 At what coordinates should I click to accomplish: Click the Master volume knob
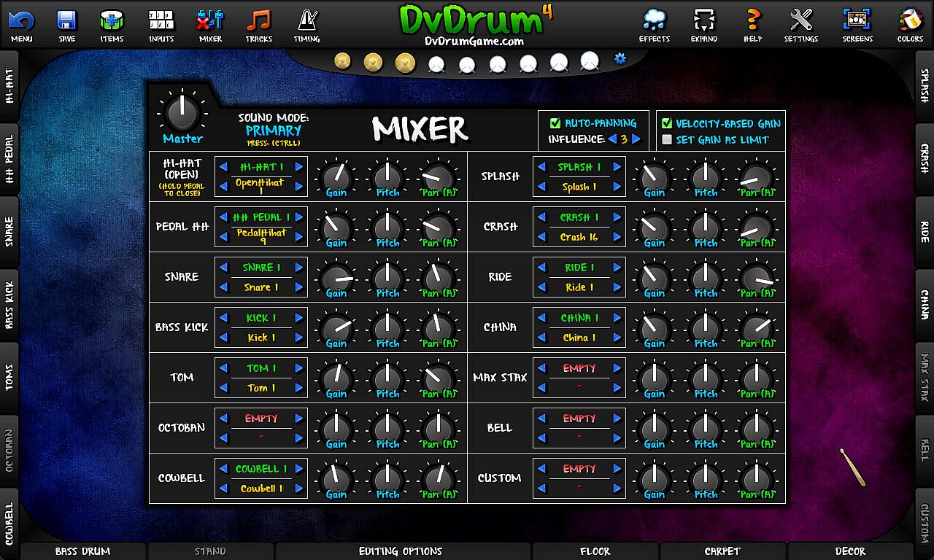tap(182, 113)
